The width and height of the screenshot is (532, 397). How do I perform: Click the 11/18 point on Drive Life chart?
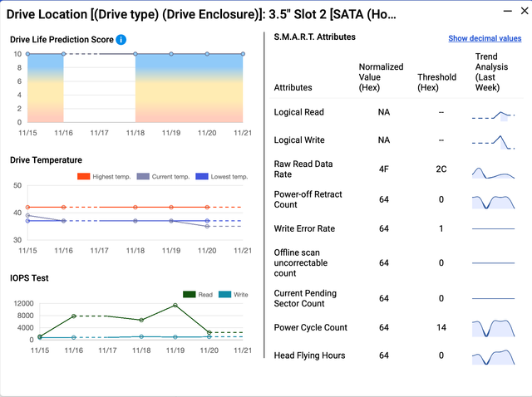tap(135, 55)
